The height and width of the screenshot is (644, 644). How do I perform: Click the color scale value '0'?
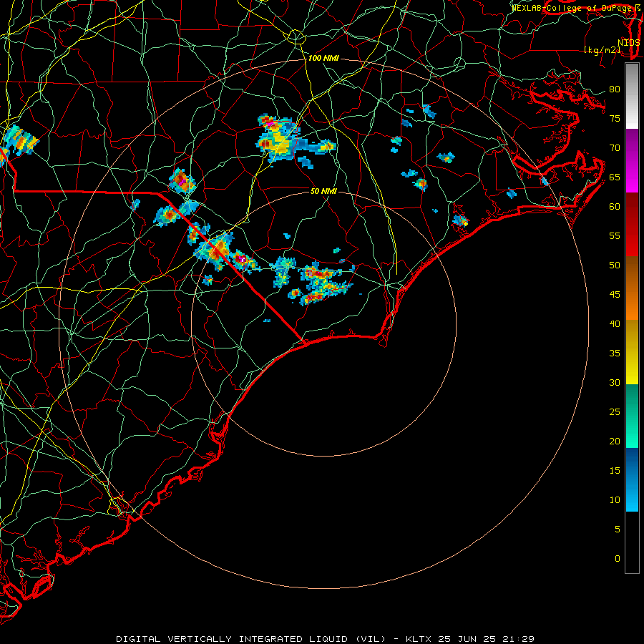click(x=618, y=559)
